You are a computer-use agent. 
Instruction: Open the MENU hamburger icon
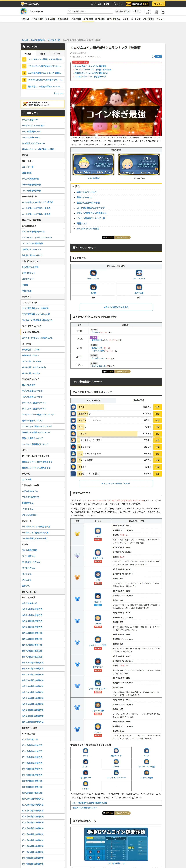click(163, 11)
